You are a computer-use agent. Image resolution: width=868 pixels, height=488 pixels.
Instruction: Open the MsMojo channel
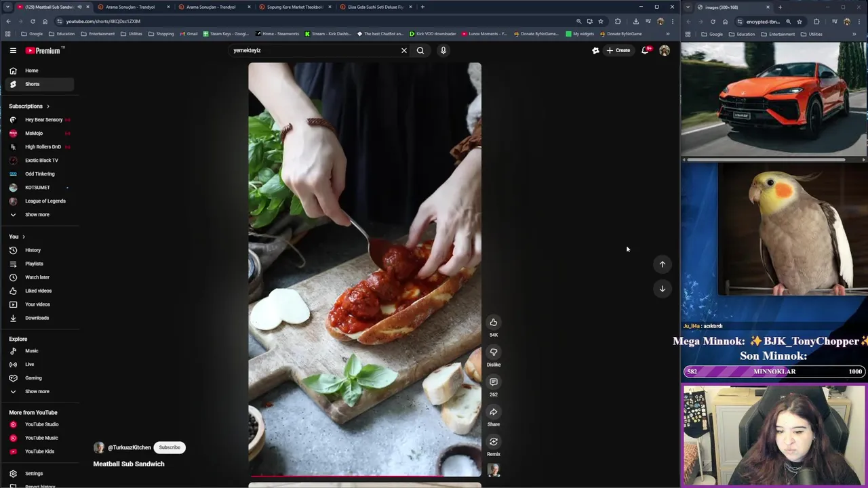[40, 134]
